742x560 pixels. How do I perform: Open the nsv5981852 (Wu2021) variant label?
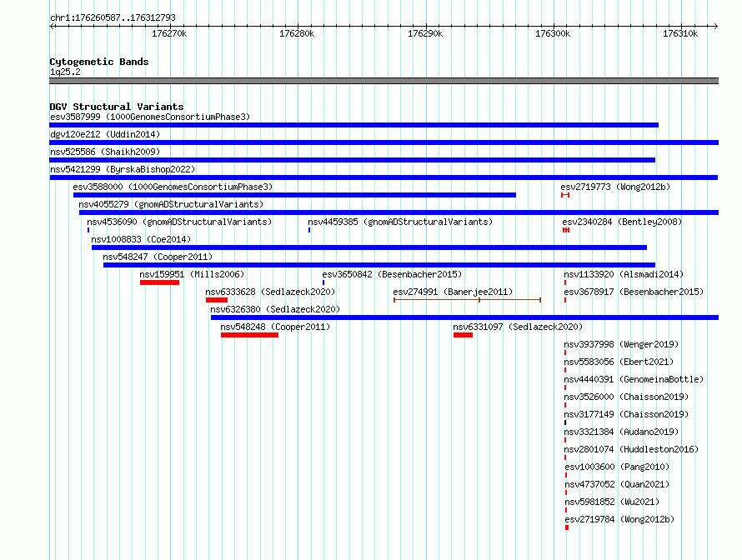coord(612,502)
